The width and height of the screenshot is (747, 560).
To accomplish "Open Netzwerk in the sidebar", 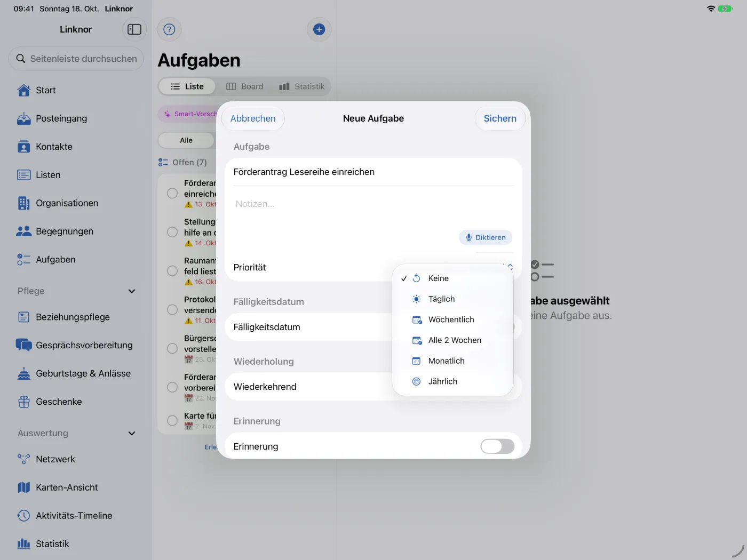I will tap(76, 459).
